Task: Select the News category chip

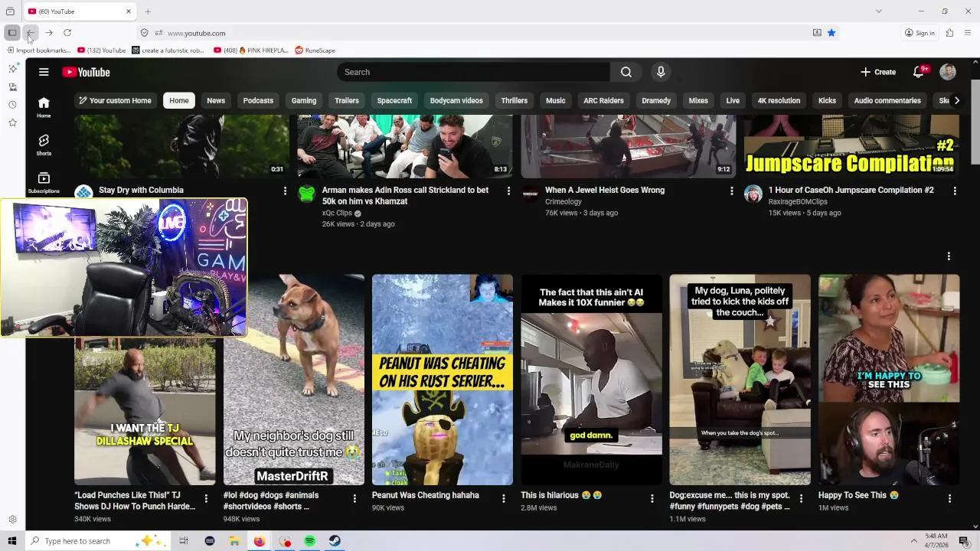Action: coord(216,100)
